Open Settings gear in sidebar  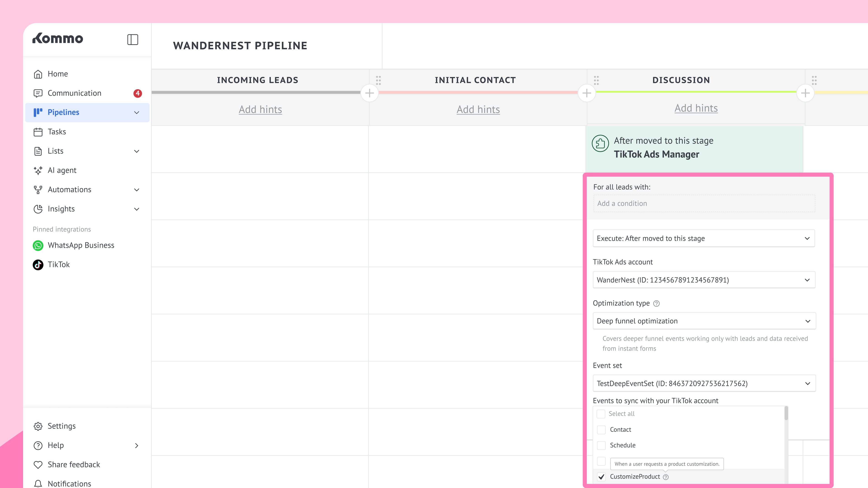[38, 426]
